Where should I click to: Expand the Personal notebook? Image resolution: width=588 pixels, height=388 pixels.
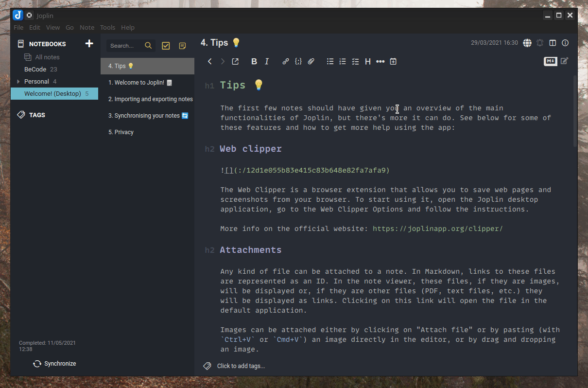pos(18,82)
